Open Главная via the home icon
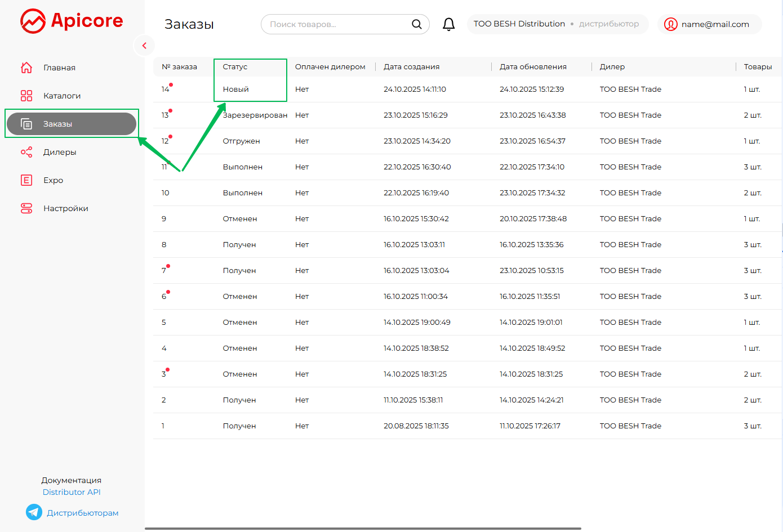The width and height of the screenshot is (783, 532). [x=26, y=68]
